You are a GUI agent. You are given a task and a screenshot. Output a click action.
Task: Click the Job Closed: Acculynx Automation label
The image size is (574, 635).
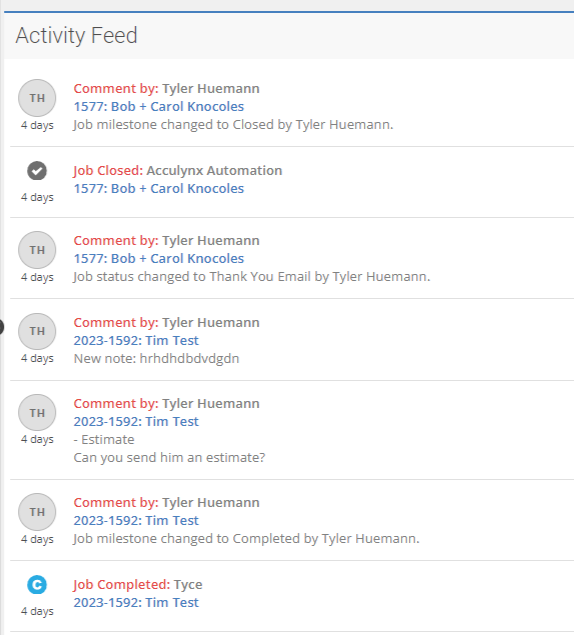pyautogui.click(x=178, y=170)
